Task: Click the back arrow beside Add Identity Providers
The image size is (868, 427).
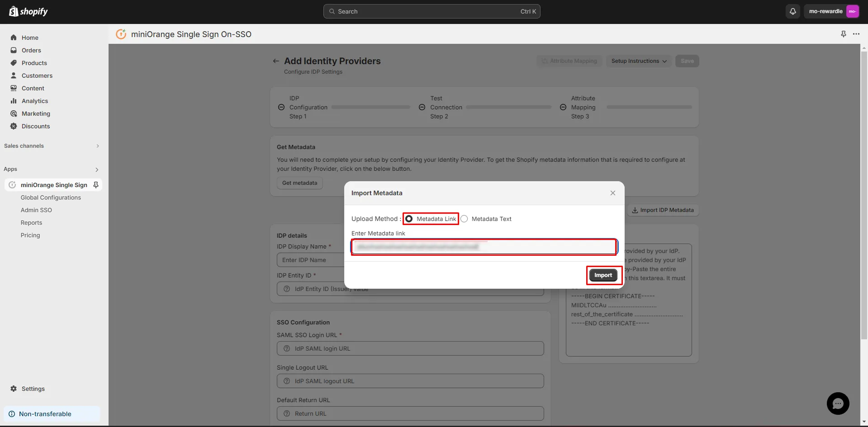Action: coord(276,61)
